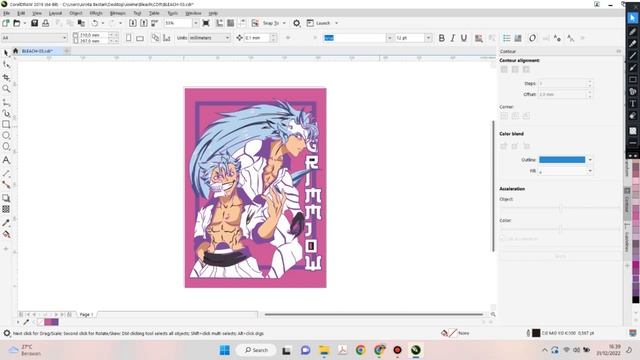The width and height of the screenshot is (640, 360).
Task: Toggle Italic text formatting
Action: click(x=453, y=38)
